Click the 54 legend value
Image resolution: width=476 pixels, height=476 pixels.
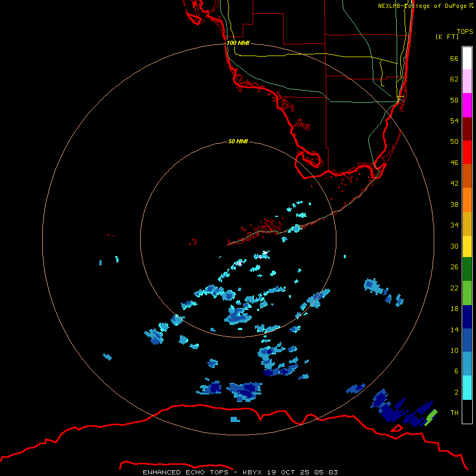(454, 121)
